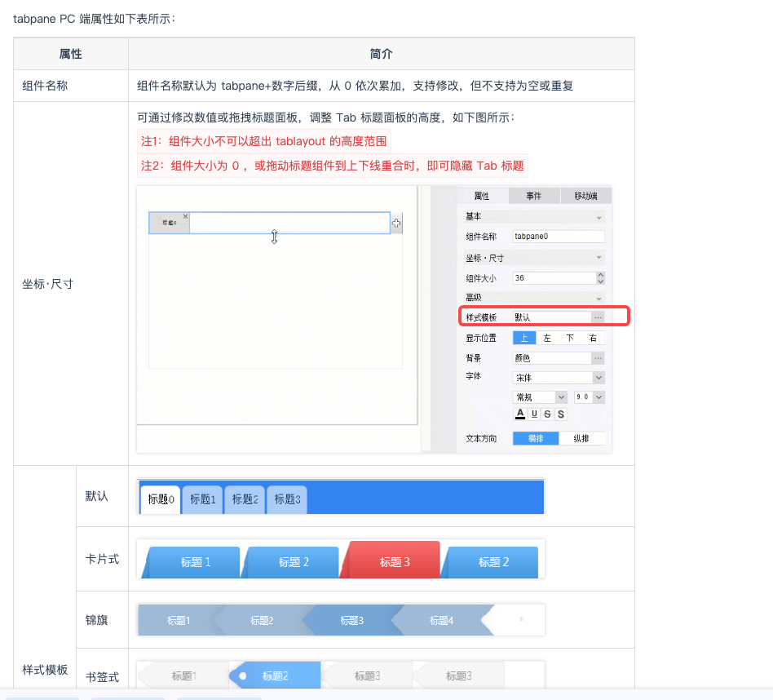Toggle the underline U icon
Screen dimensions: 773x700
(x=534, y=414)
